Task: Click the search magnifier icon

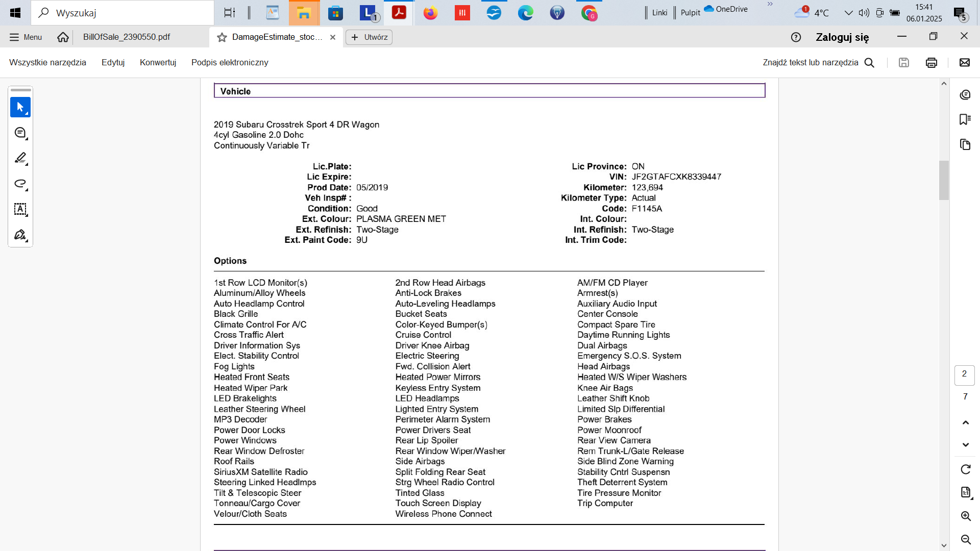Action: click(870, 62)
